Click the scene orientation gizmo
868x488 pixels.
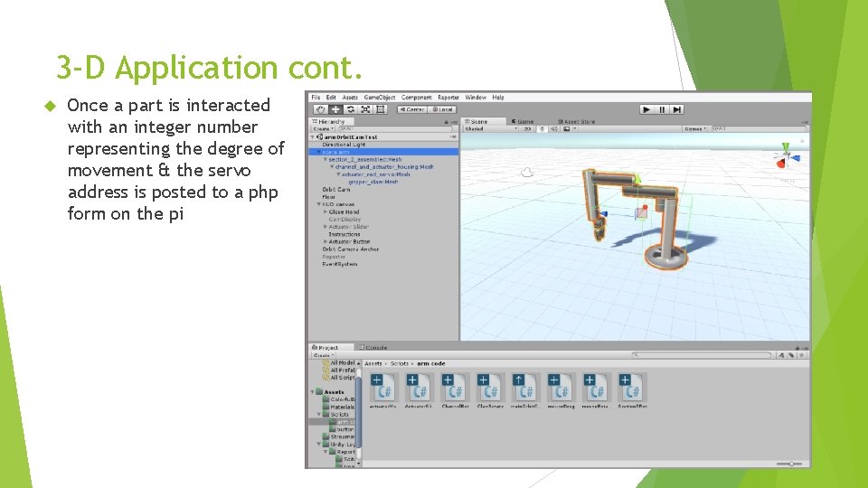click(x=787, y=156)
